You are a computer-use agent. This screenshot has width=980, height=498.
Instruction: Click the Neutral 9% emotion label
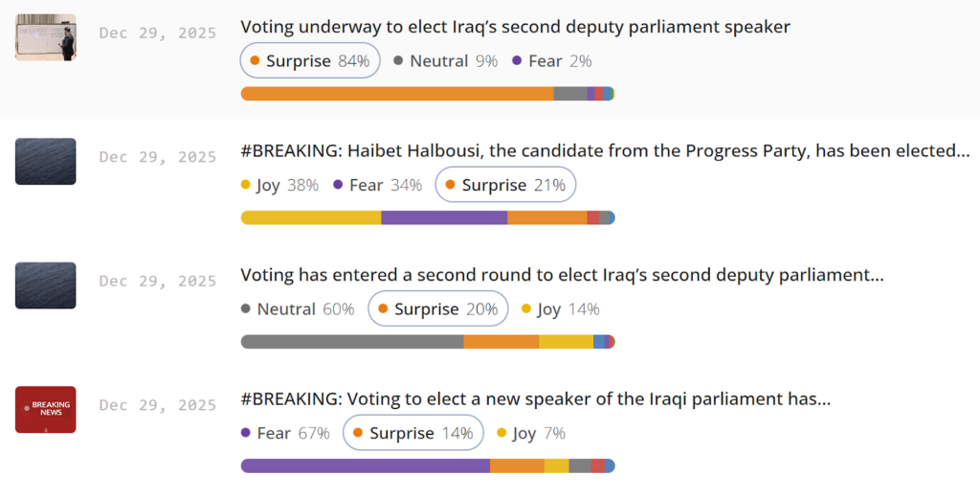[446, 61]
